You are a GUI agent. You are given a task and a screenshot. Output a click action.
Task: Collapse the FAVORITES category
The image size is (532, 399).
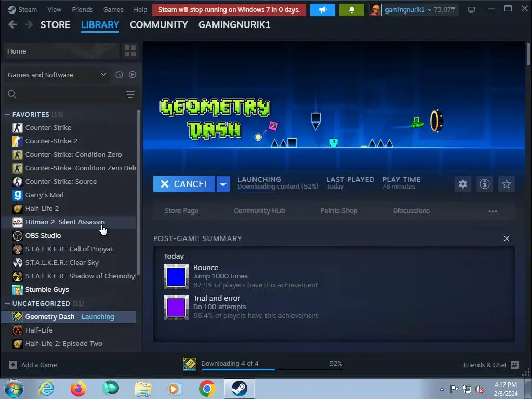tap(7, 115)
